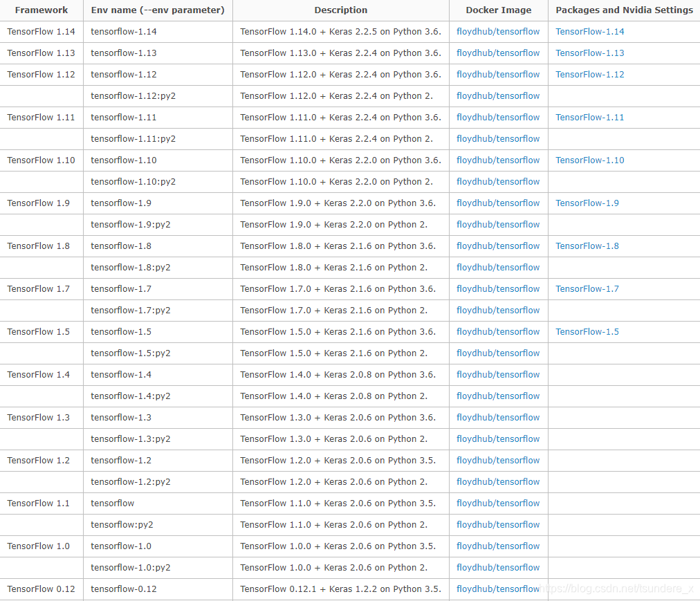This screenshot has width=700, height=601.
Task: Click the Description column header
Action: 340,10
